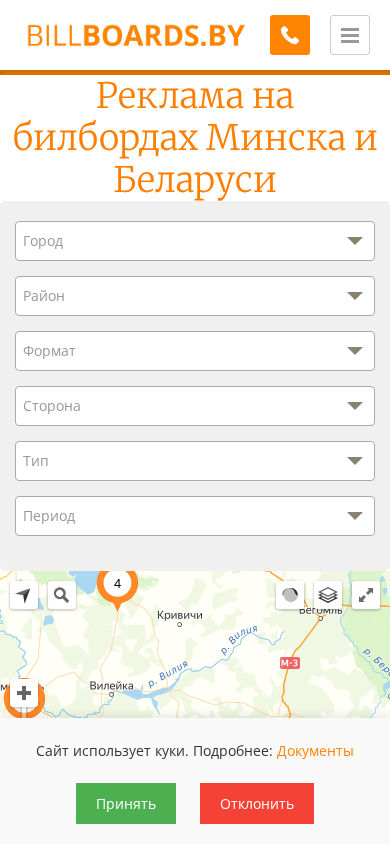Zoom in with the map plus button

[24, 693]
